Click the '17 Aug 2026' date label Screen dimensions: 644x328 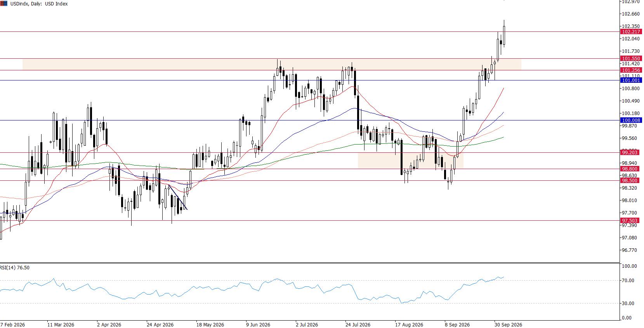pyautogui.click(x=409, y=325)
